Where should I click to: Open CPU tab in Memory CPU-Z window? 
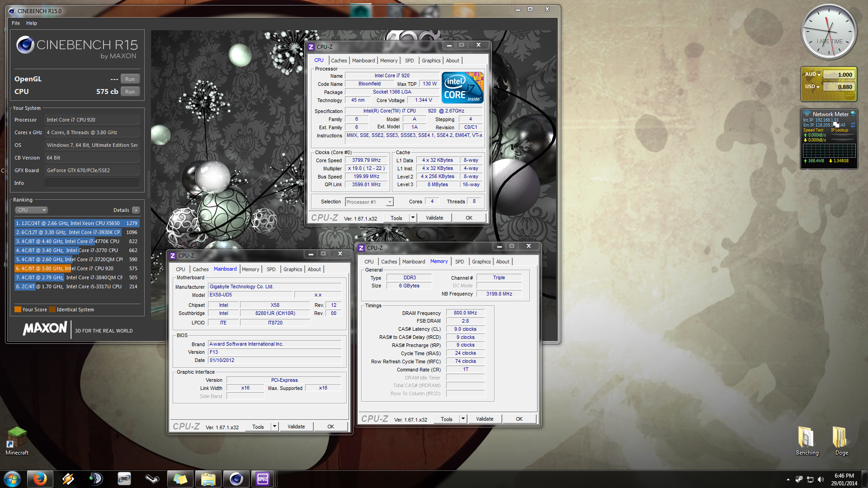(x=369, y=262)
